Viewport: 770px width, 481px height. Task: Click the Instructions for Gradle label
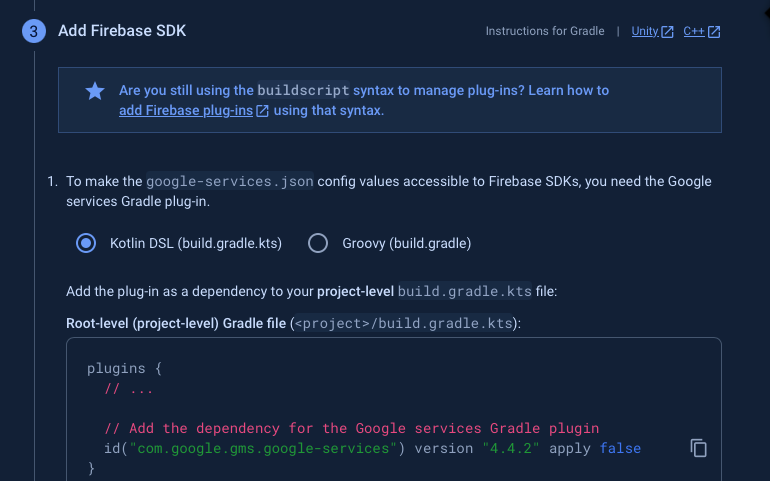pyautogui.click(x=545, y=31)
